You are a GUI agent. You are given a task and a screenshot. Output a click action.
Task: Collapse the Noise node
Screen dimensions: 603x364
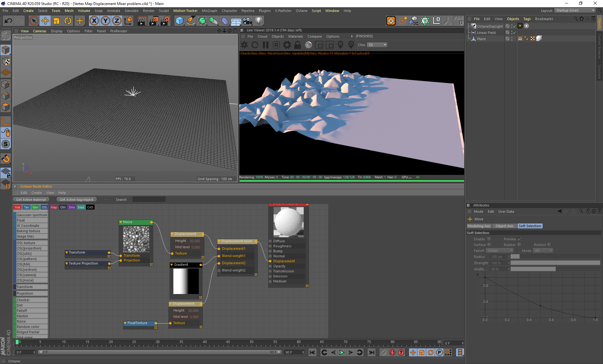tap(121, 222)
